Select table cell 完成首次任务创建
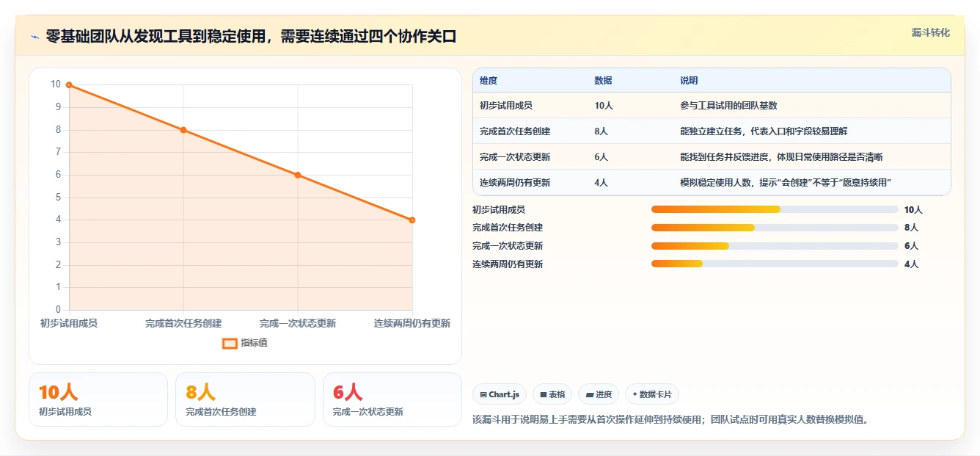 pyautogui.click(x=515, y=131)
